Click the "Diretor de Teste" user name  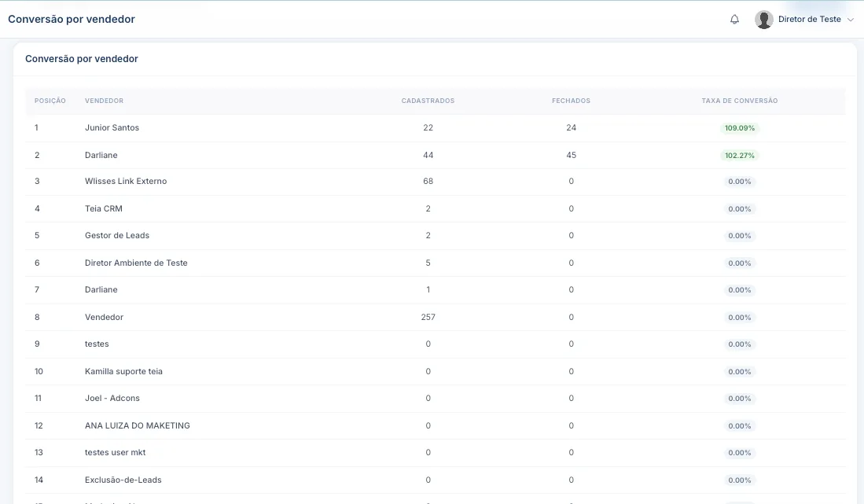pos(810,20)
